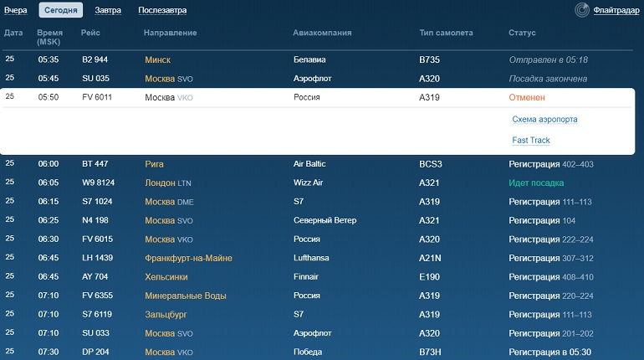Click the A21N aircraft type cell
The height and width of the screenshot is (360, 644).
click(x=430, y=258)
